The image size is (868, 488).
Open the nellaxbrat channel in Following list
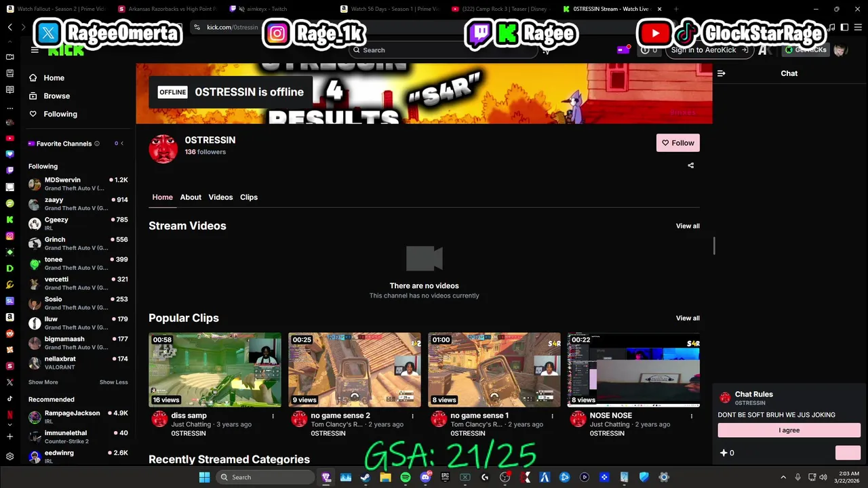(x=78, y=363)
